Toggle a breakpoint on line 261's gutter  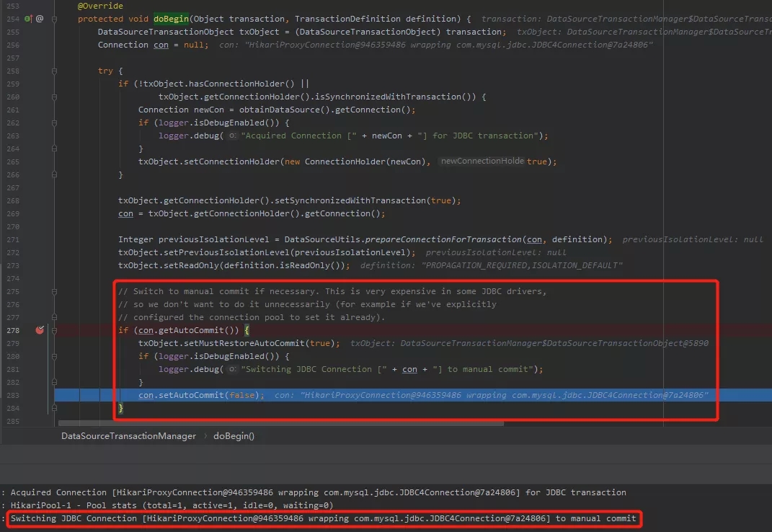pos(40,110)
